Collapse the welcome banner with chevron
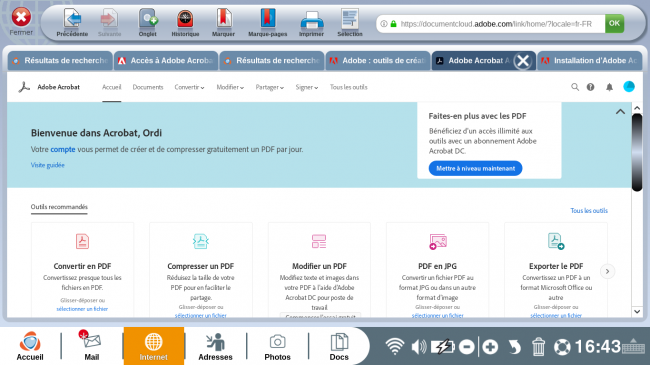Screen dimensions: 650x365 pos(620,112)
